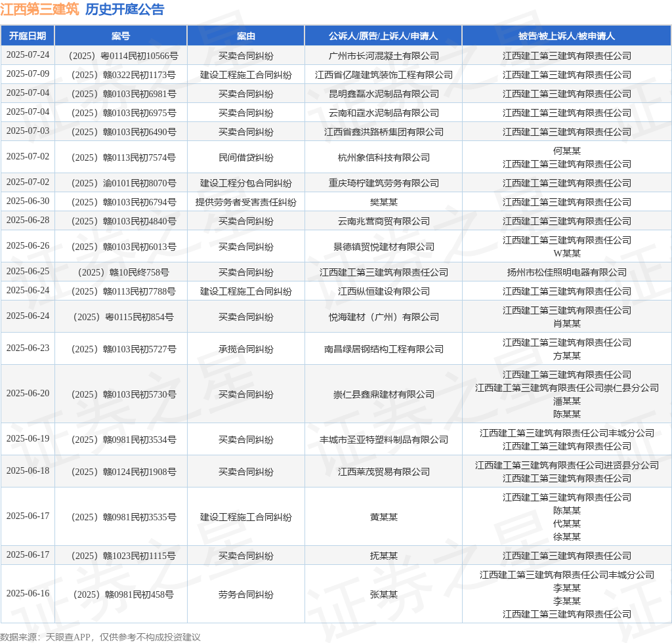Select case number (2025)赣0113民初7788号
The image size is (672, 643).
point(123,292)
